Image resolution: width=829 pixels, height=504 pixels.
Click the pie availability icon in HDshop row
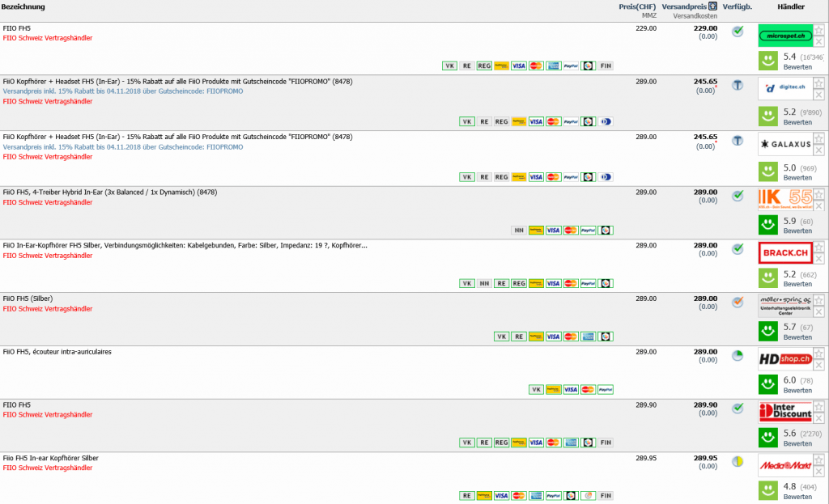738,355
